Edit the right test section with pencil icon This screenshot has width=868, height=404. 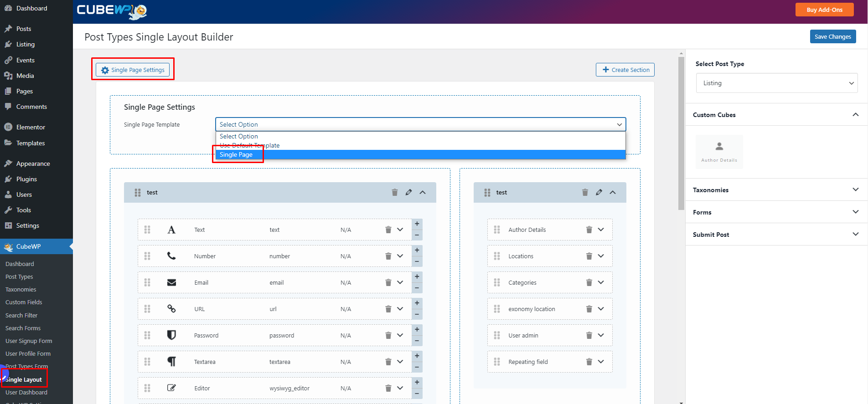click(x=599, y=192)
